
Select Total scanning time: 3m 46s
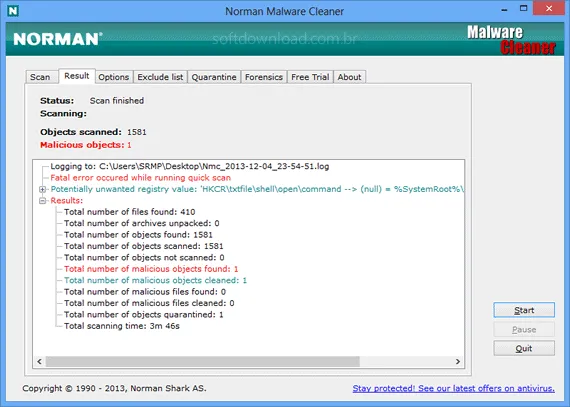click(x=122, y=326)
